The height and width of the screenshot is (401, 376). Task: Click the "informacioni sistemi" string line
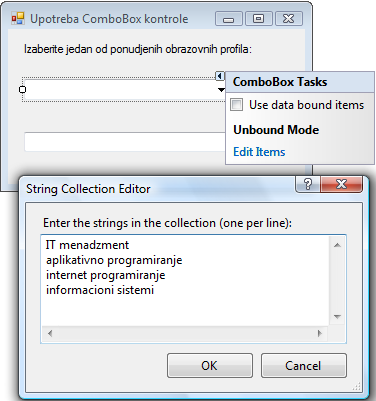(100, 290)
